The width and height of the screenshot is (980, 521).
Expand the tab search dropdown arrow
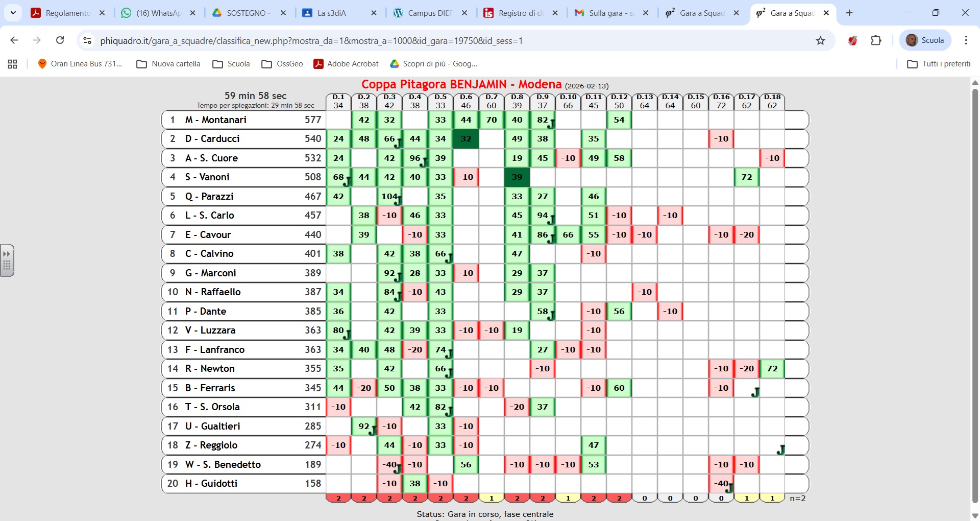point(13,13)
